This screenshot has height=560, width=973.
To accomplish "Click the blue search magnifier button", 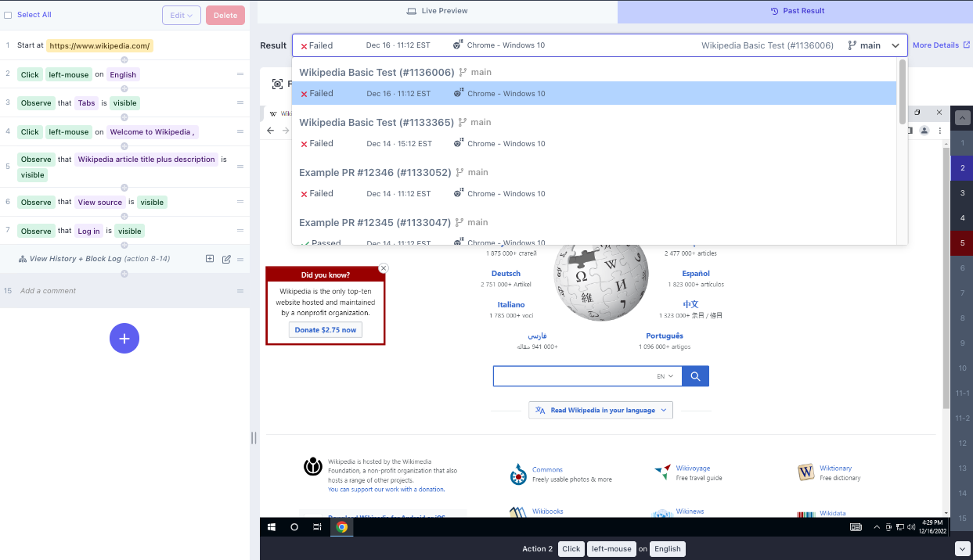I will click(x=695, y=376).
